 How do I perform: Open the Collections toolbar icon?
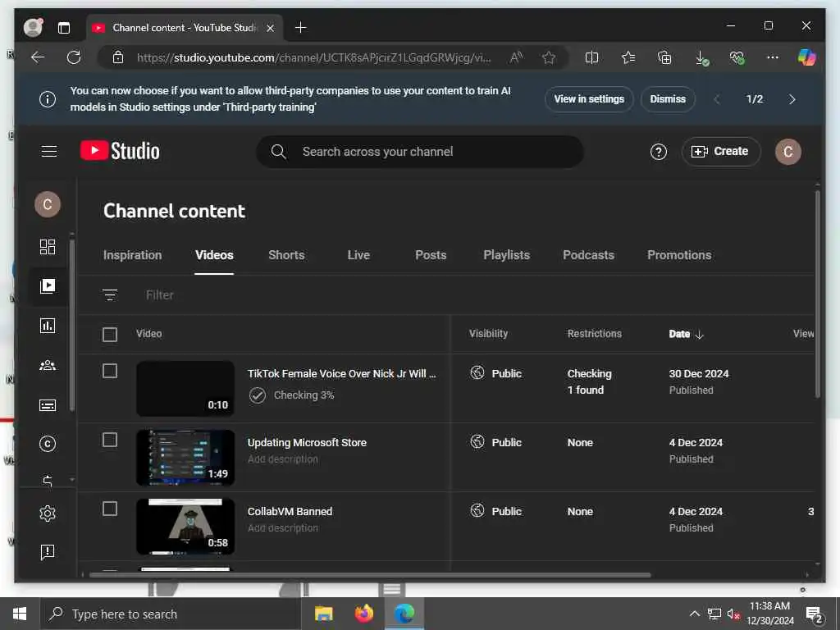pos(664,57)
